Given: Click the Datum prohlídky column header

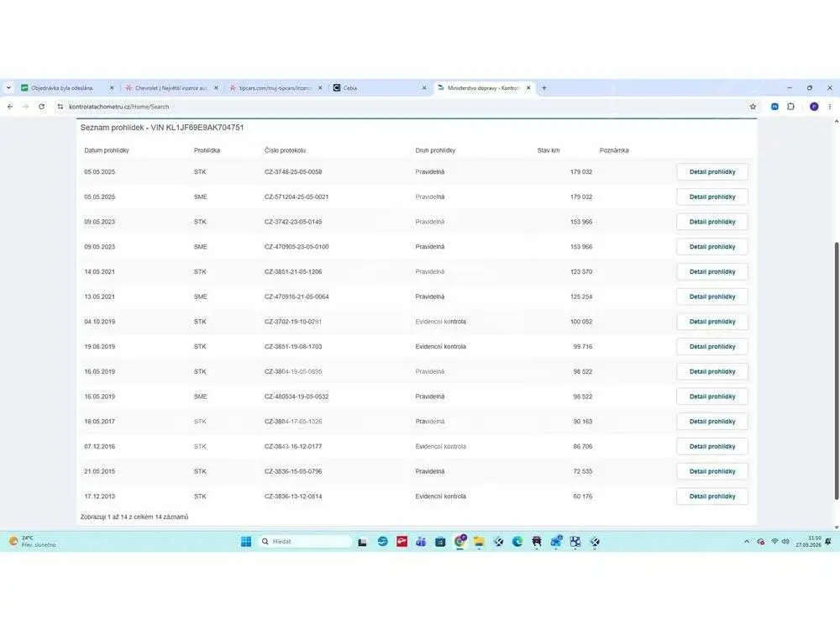Looking at the screenshot, I should point(107,150).
